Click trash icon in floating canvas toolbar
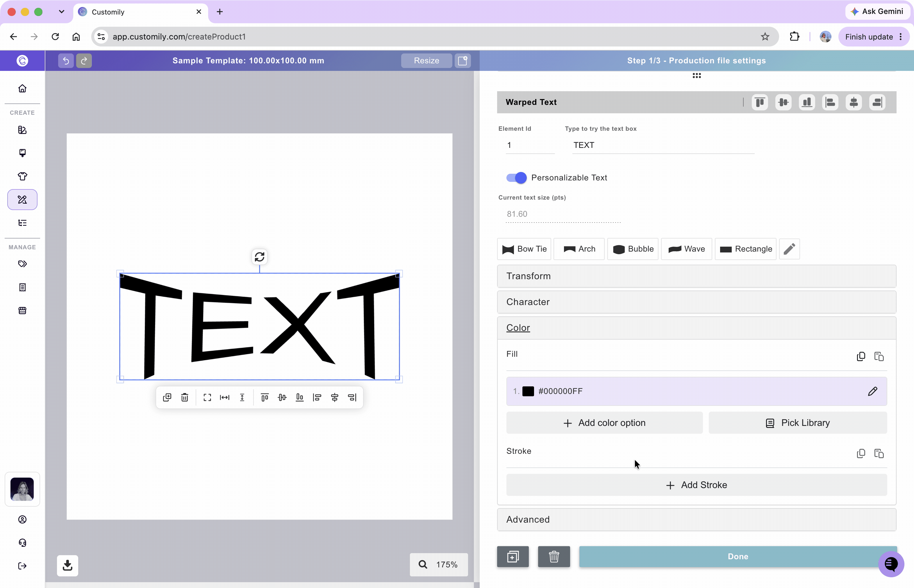The width and height of the screenshot is (914, 588). pyautogui.click(x=185, y=397)
